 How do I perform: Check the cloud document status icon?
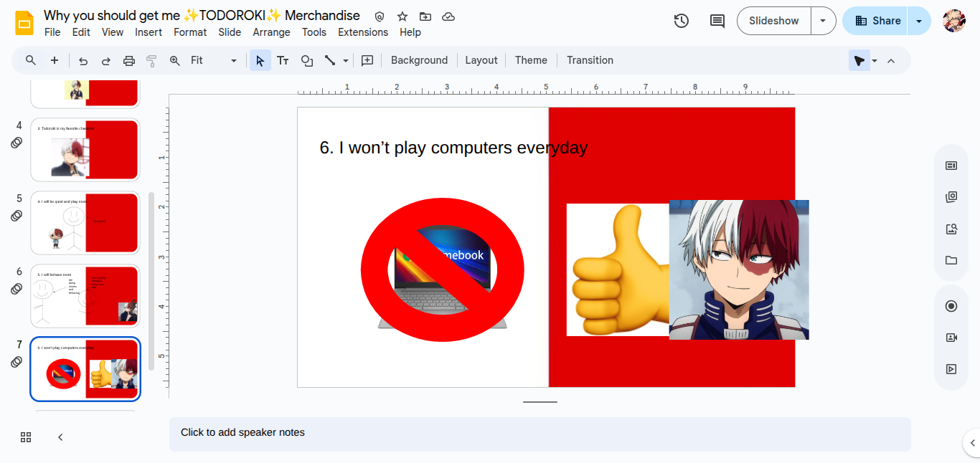(x=448, y=16)
